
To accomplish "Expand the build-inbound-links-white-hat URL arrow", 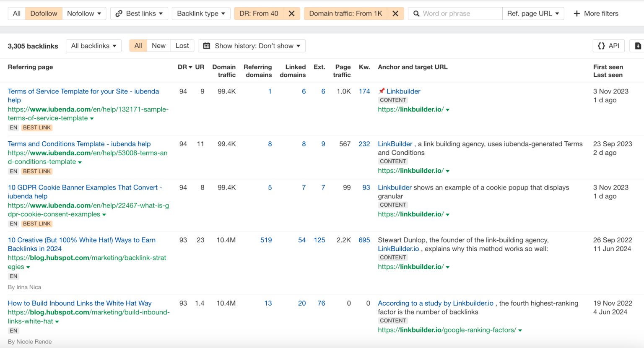I will pos(57,322).
